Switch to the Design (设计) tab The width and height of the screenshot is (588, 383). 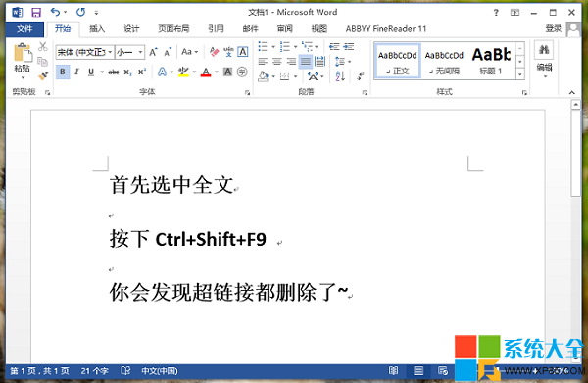[131, 28]
